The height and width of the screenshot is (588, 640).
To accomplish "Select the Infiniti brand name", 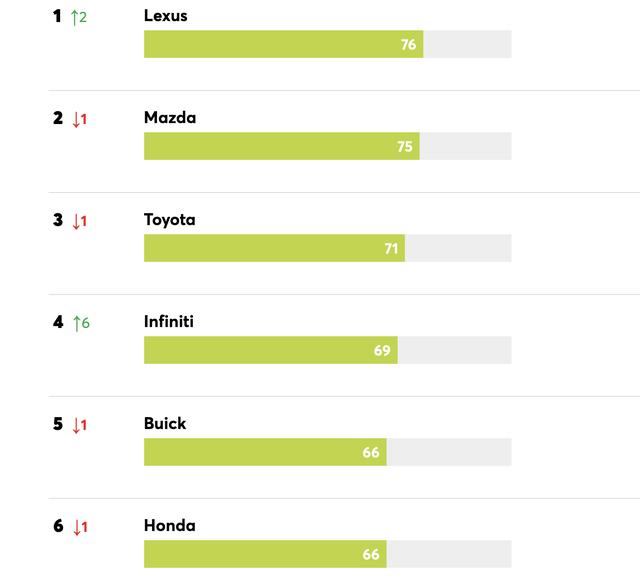I will (x=169, y=322).
